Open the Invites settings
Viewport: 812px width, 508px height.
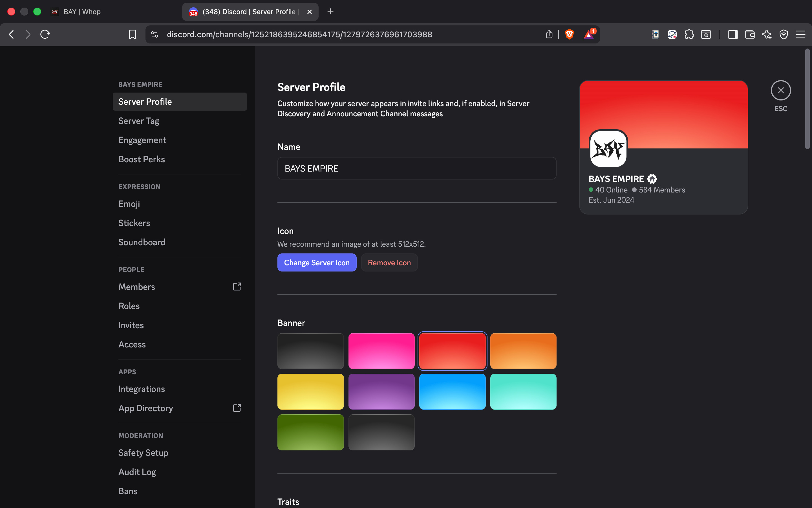coord(180,325)
